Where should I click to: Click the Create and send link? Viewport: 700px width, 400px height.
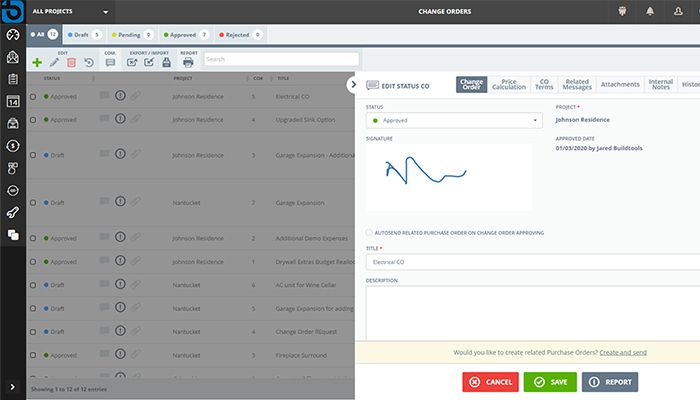click(x=623, y=353)
